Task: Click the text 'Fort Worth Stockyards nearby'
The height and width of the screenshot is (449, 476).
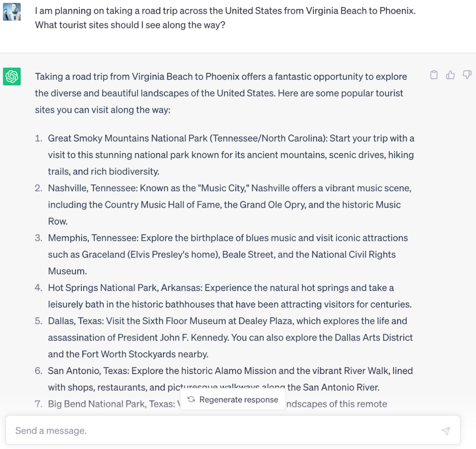Action: (145, 354)
